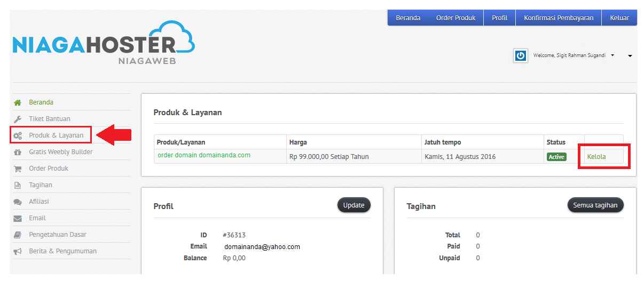Open Gratis Weebly Builder from sidebar
This screenshot has height=288, width=644.
click(x=61, y=152)
